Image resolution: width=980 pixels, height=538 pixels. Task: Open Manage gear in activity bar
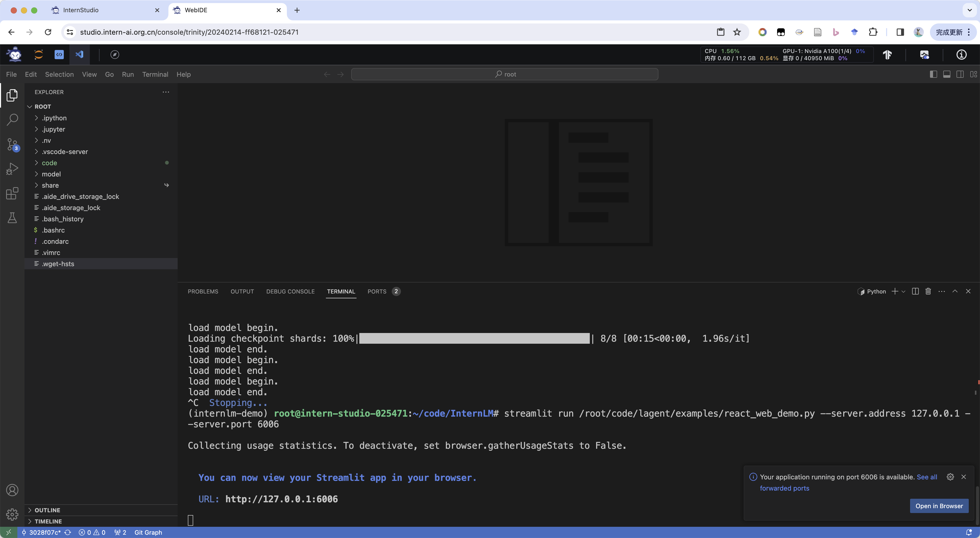coord(12,515)
